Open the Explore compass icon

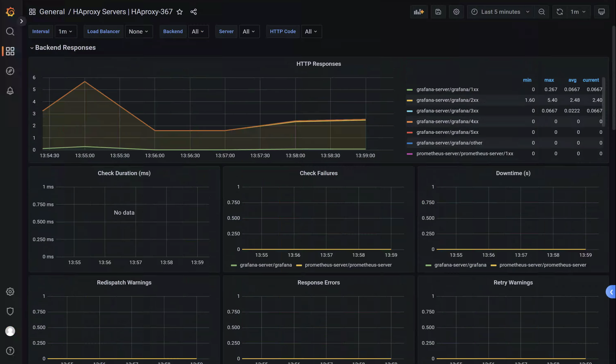point(10,71)
